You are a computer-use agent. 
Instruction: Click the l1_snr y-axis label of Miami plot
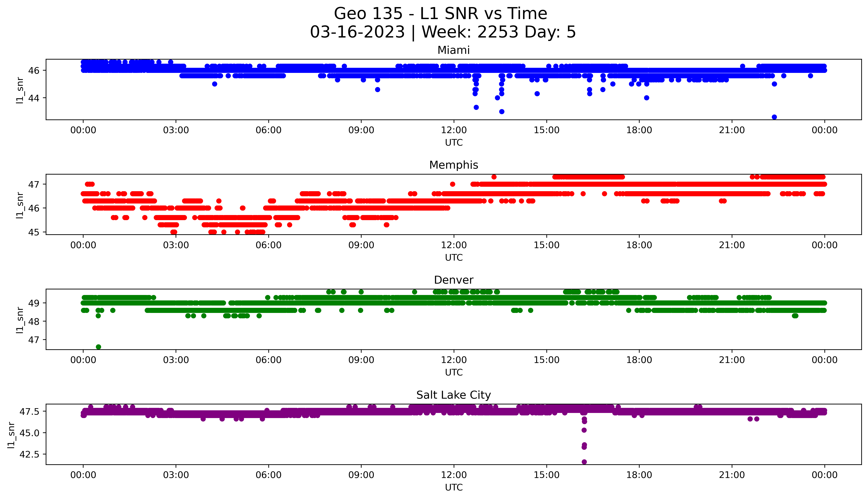[20, 90]
